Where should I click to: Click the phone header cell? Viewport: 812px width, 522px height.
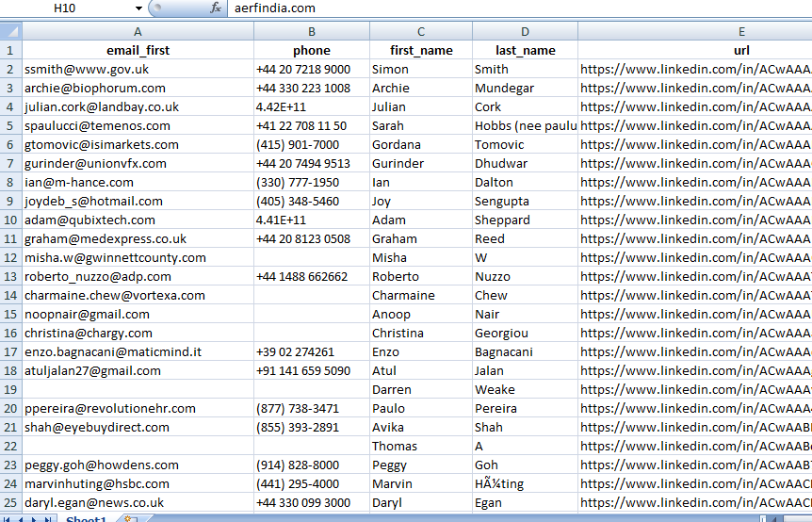312,50
